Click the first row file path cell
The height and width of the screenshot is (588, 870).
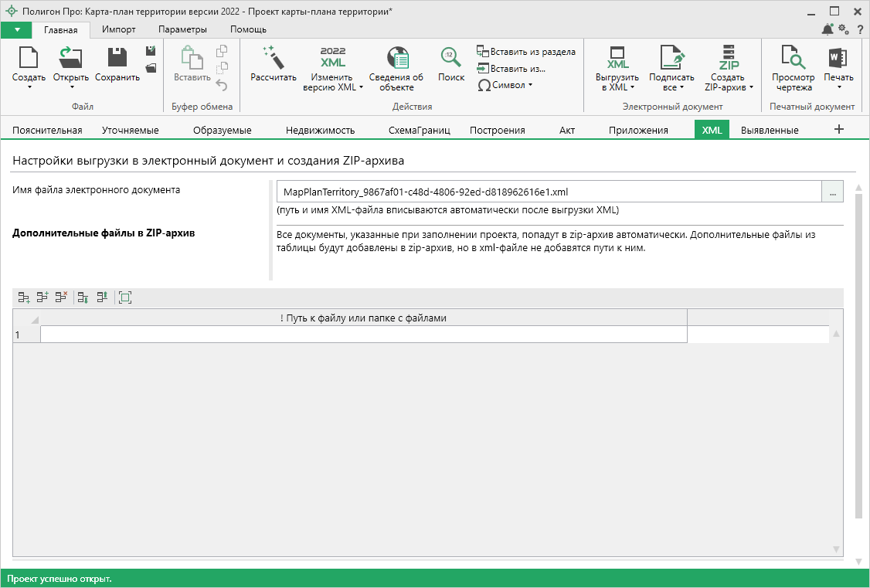tap(363, 335)
